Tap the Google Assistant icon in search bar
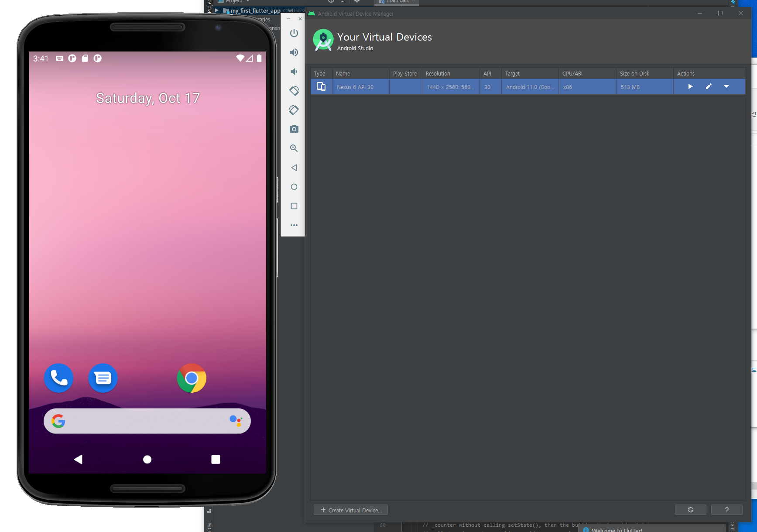Screen dimensions: 757x532 [x=236, y=421]
